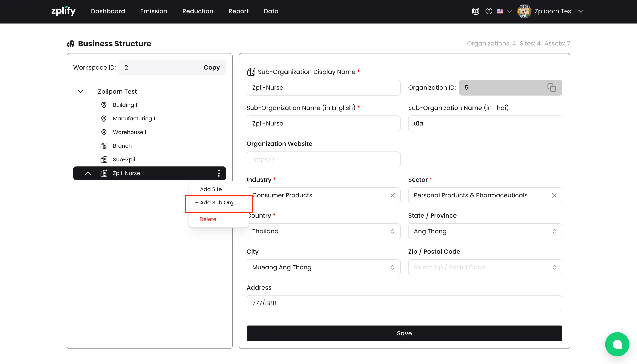This screenshot has height=364, width=637.
Task: Open the guide book icon in header
Action: [x=475, y=11]
